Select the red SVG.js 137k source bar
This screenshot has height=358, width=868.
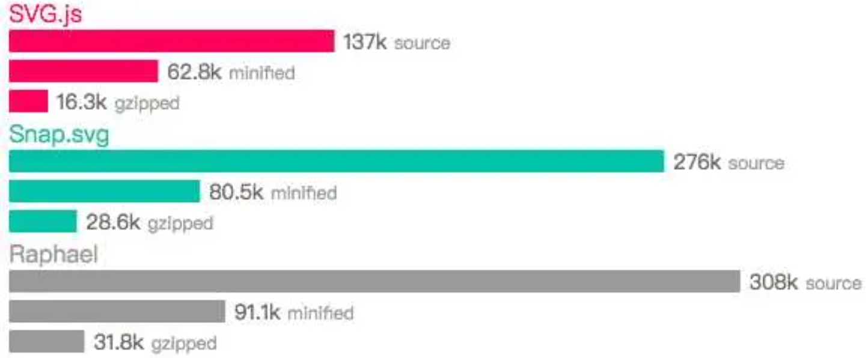pyautogui.click(x=172, y=41)
